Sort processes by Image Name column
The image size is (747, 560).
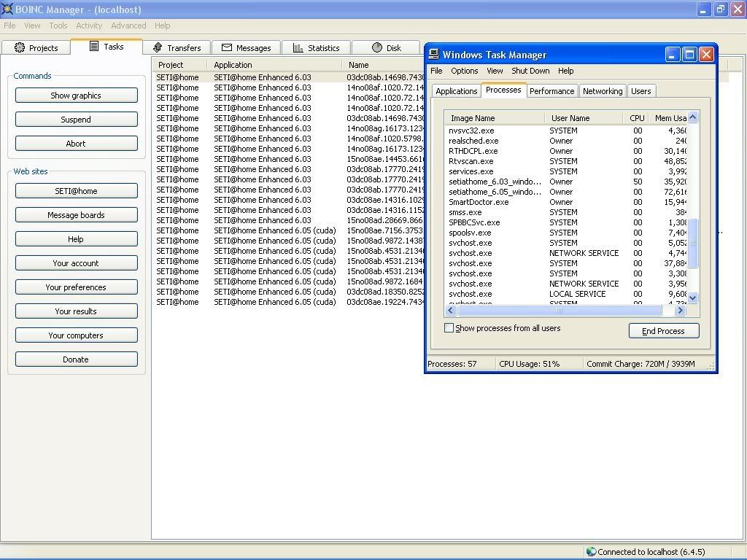[495, 118]
